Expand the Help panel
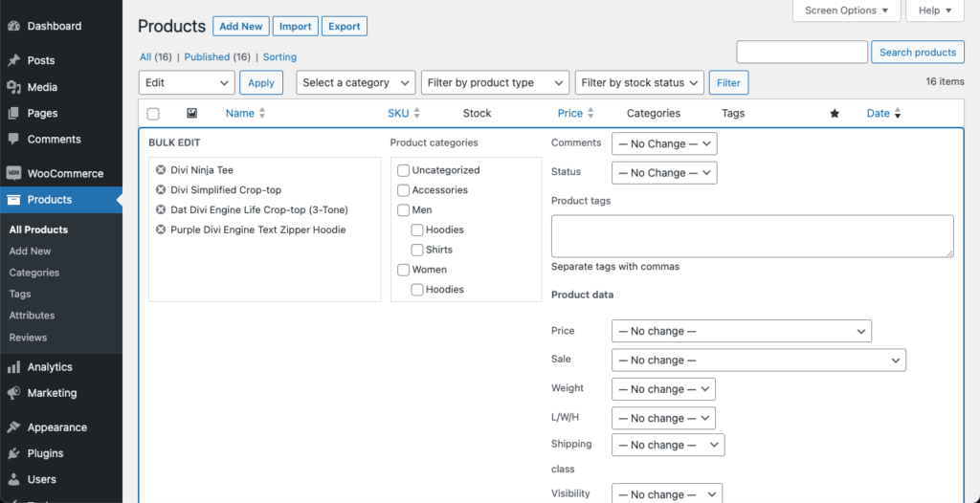The image size is (980, 503). coord(935,11)
